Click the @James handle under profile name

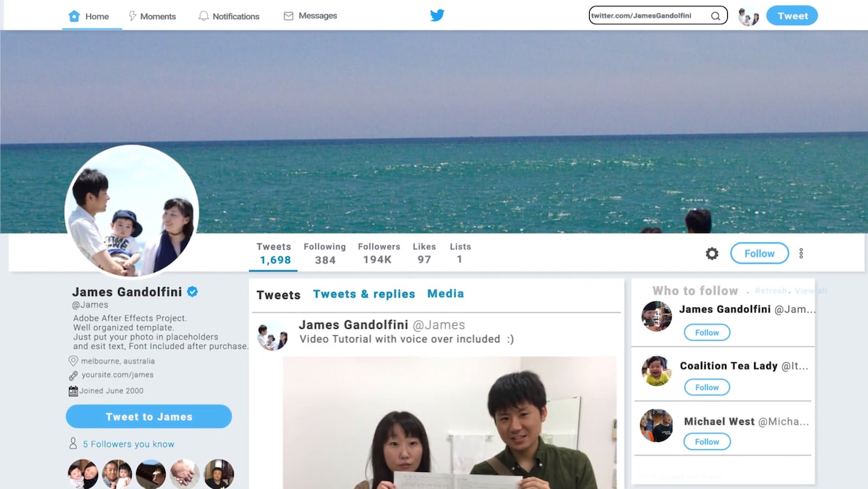(90, 305)
